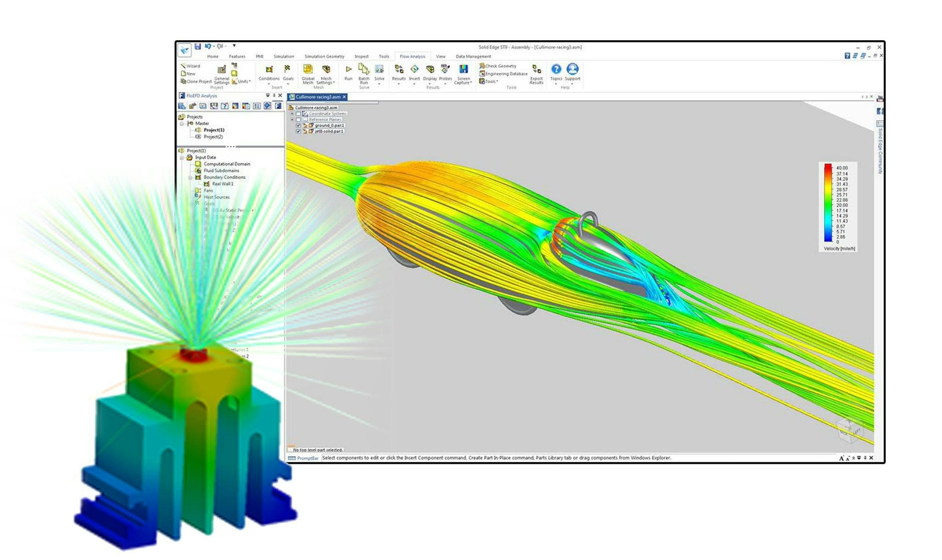
Task: Enable Reference Planes checkbox
Action: click(x=298, y=120)
